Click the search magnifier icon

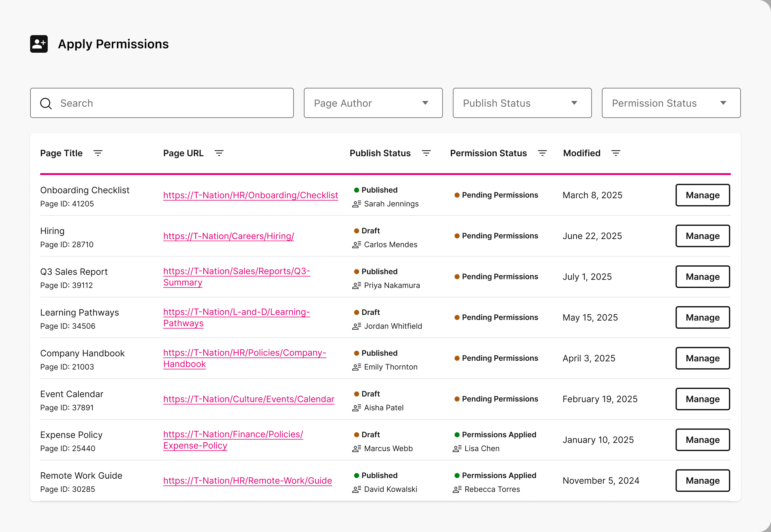tap(46, 103)
